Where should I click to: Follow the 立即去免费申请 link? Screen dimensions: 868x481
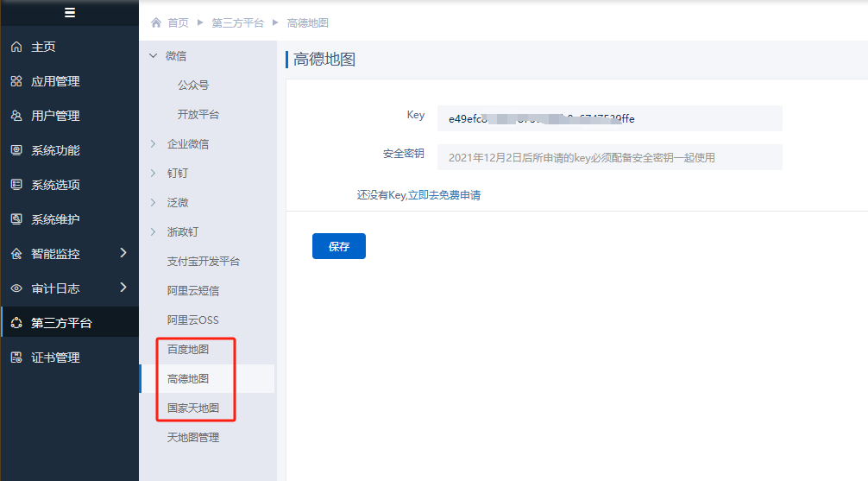(443, 195)
